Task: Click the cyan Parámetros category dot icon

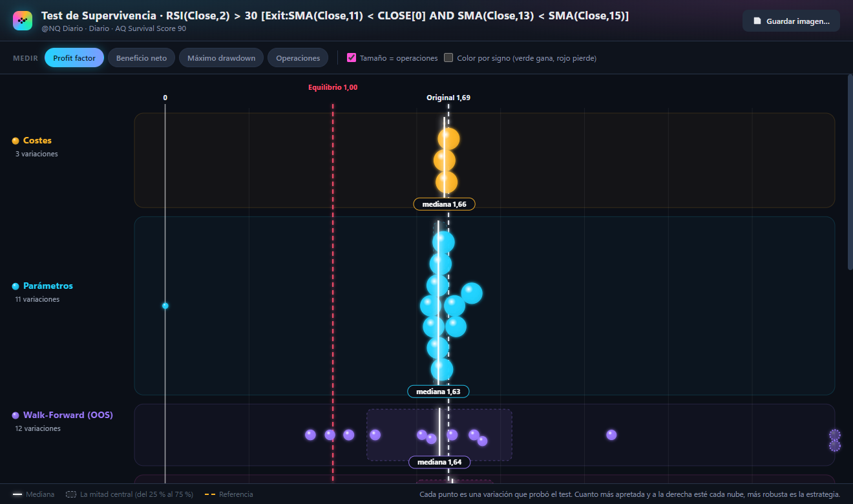Action: point(16,286)
